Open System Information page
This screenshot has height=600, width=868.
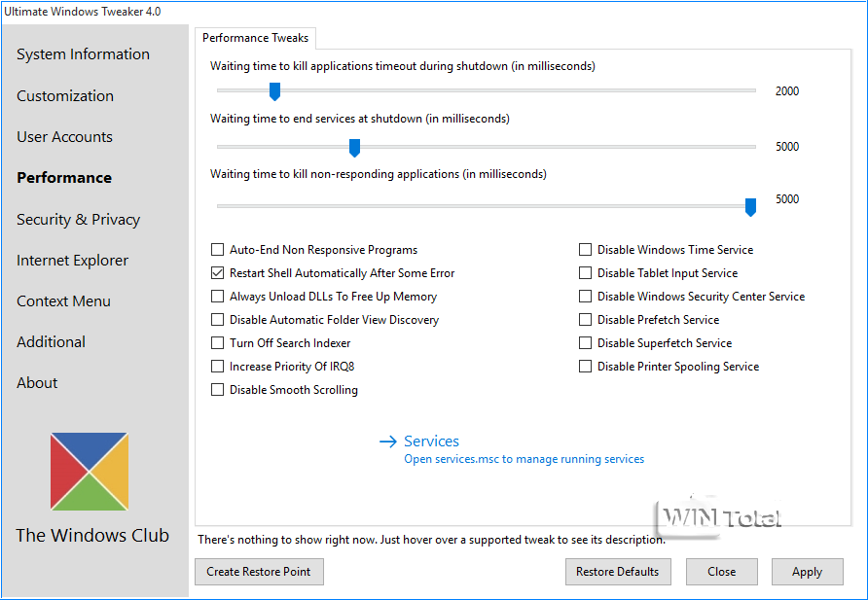(83, 54)
